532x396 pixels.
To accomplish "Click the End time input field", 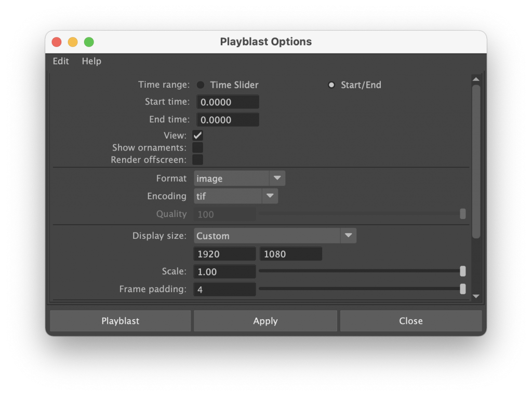I will tap(228, 120).
